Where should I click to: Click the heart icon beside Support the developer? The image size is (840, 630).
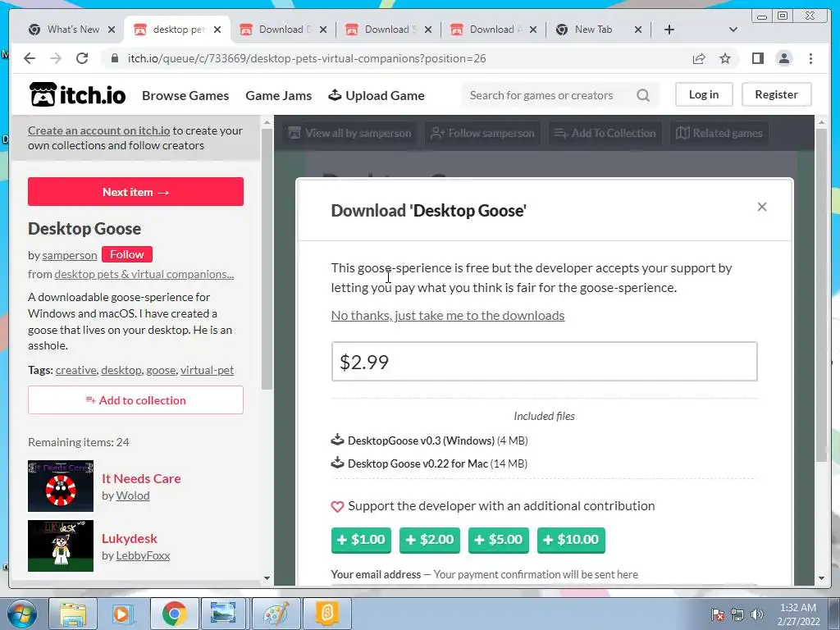(337, 506)
